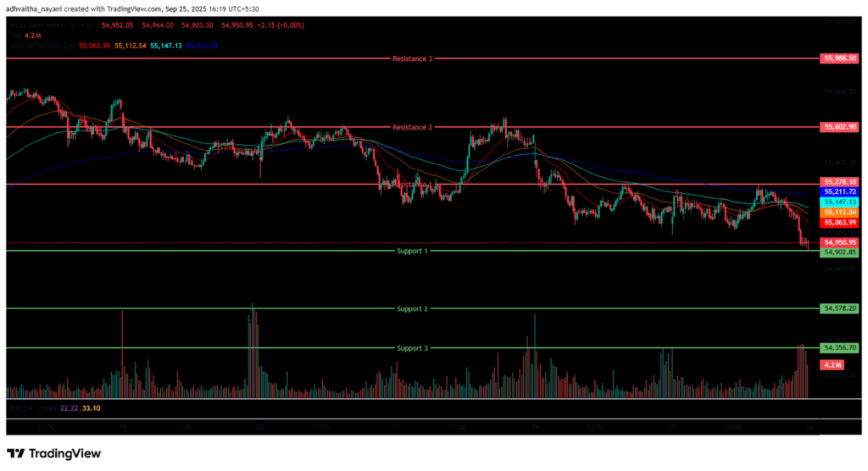Click the Resistance 3 line label
This screenshot has width=868, height=471.
[x=412, y=58]
